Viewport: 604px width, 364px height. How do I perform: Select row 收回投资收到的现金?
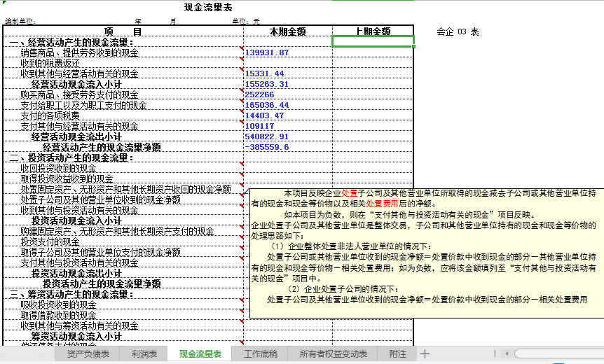[123, 168]
